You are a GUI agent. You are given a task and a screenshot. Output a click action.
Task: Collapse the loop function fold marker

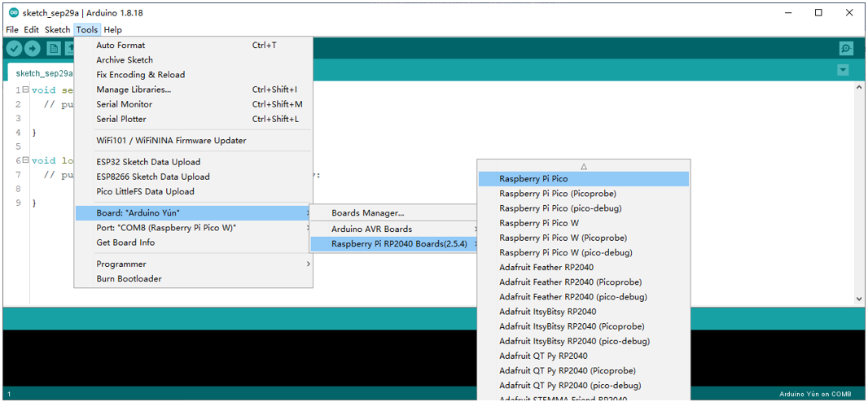point(26,160)
